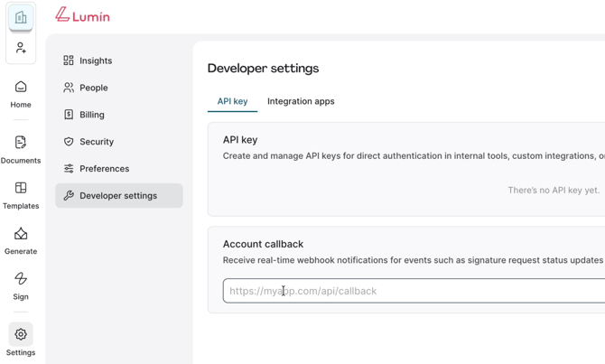The image size is (605, 364).
Task: Open the Templates icon in sidebar
Action: click(x=21, y=188)
